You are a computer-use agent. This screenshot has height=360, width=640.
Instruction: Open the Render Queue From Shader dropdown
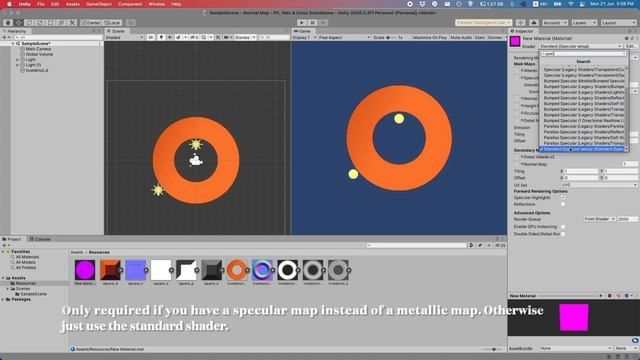click(599, 219)
